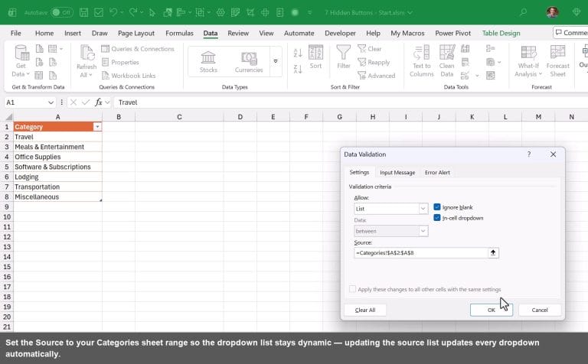Click the Redo arrow icon
The height and width of the screenshot is (364, 588).
[x=133, y=12]
